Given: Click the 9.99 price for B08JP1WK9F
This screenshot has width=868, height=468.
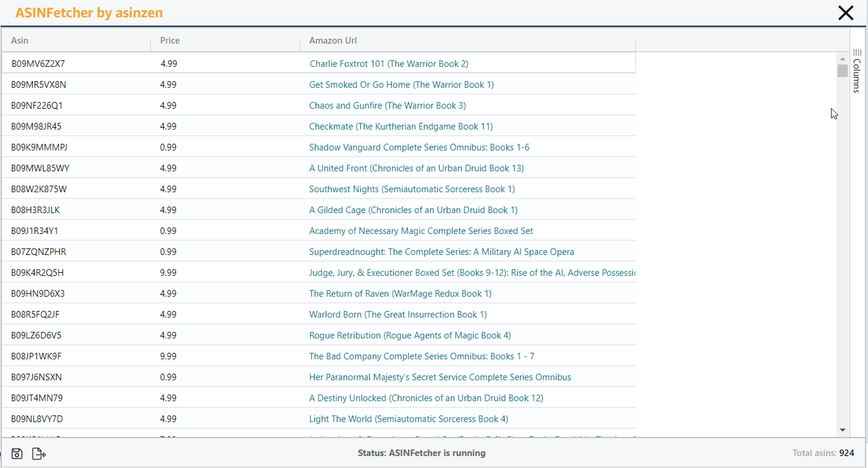Looking at the screenshot, I should pos(168,356).
